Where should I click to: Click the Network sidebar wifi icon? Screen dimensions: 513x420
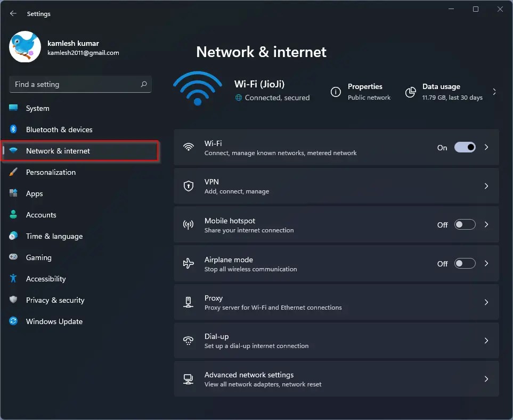(x=13, y=150)
